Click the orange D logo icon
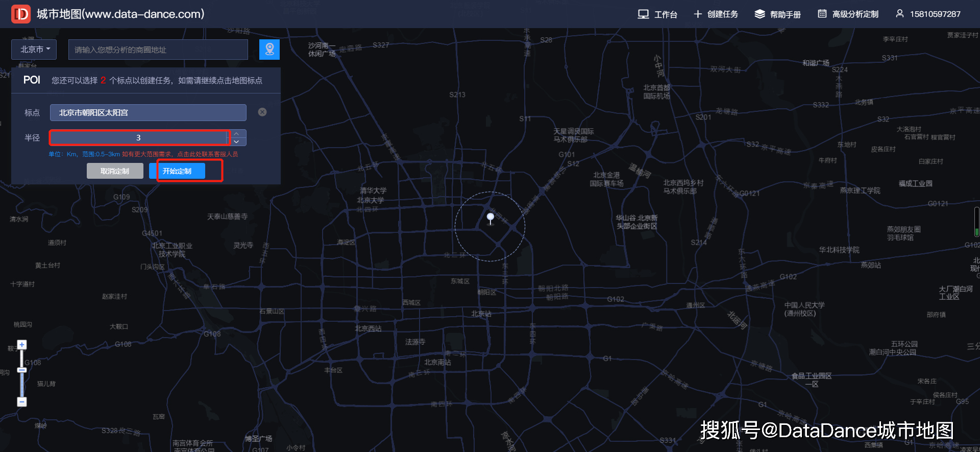Screen dimensions: 980x452 click(x=21, y=14)
